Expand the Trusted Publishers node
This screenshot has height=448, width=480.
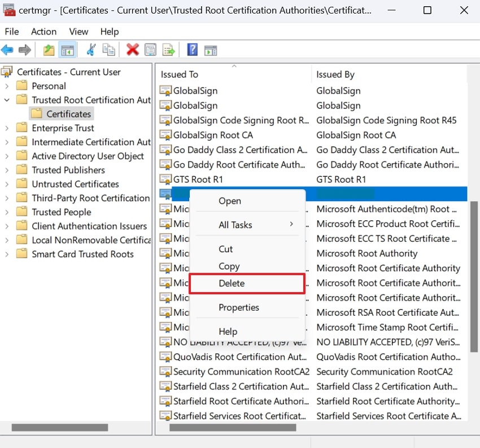[7, 170]
